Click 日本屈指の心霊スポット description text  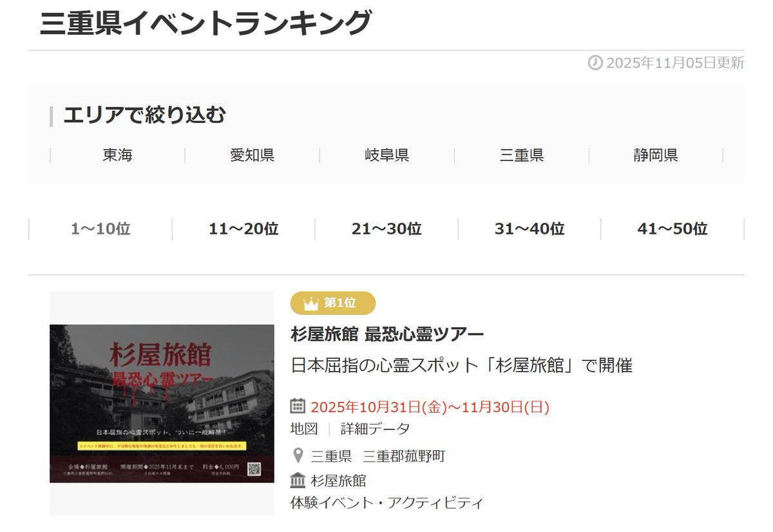[461, 366]
